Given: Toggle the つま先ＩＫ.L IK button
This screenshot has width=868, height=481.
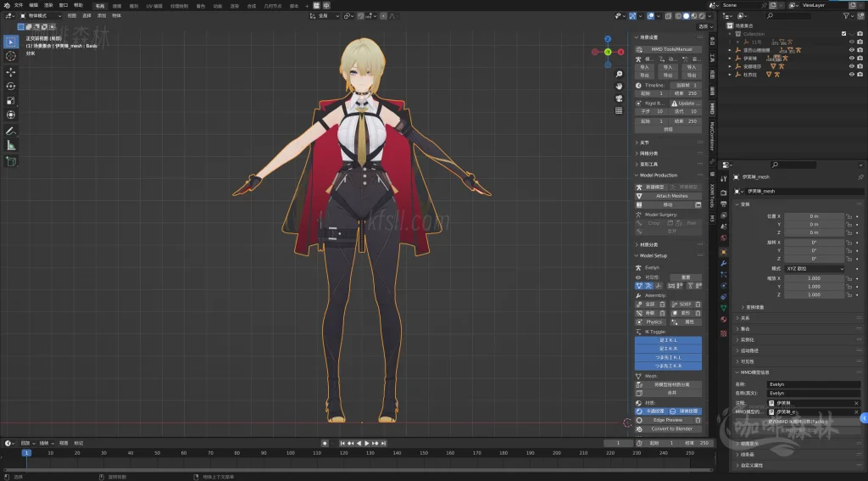Looking at the screenshot, I should [x=668, y=357].
